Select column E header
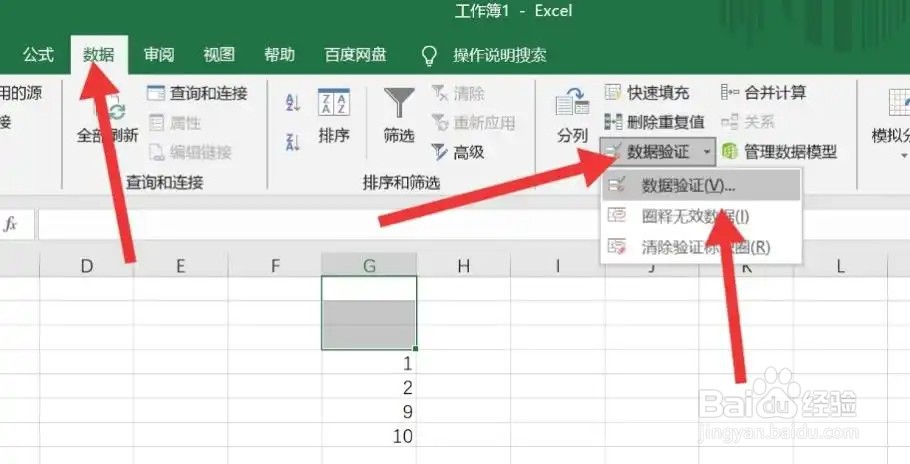The image size is (910, 464). point(180,266)
